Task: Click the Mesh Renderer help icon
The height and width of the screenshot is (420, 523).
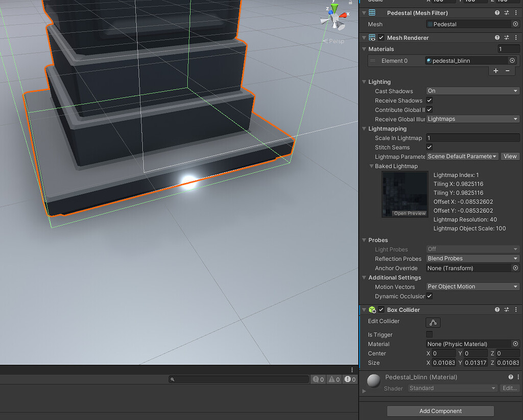Action: pyautogui.click(x=497, y=37)
